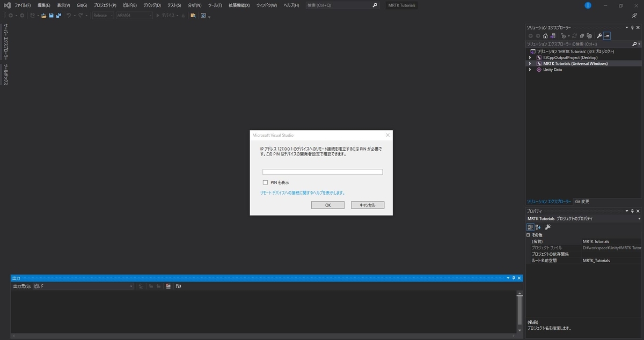Image resolution: width=644 pixels, height=340 pixels.
Task: Click the Collapse All icon in Solution Explorer
Action: [x=582, y=36]
